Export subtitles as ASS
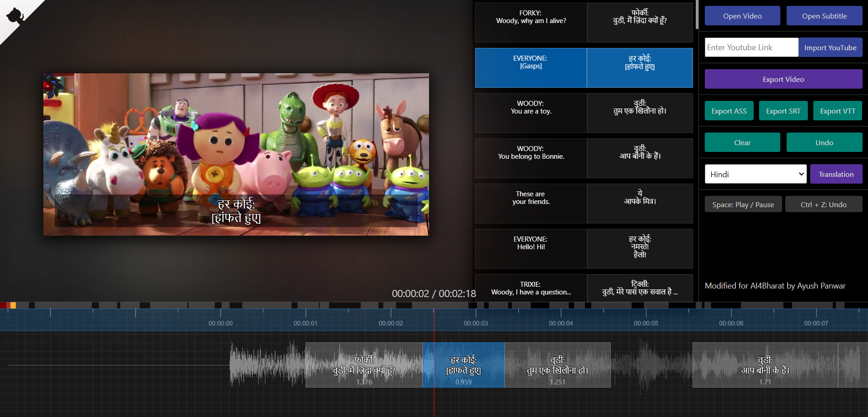This screenshot has width=868, height=417. (729, 111)
